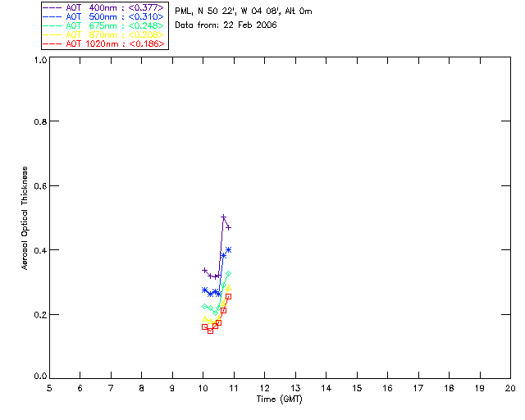Click the x-axis label 10
Viewport: 525px width, 420px height.
(203, 389)
